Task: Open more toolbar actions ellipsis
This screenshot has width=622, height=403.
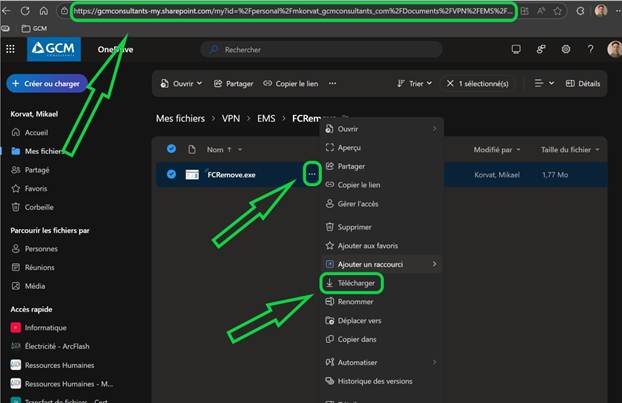Action: (x=332, y=83)
